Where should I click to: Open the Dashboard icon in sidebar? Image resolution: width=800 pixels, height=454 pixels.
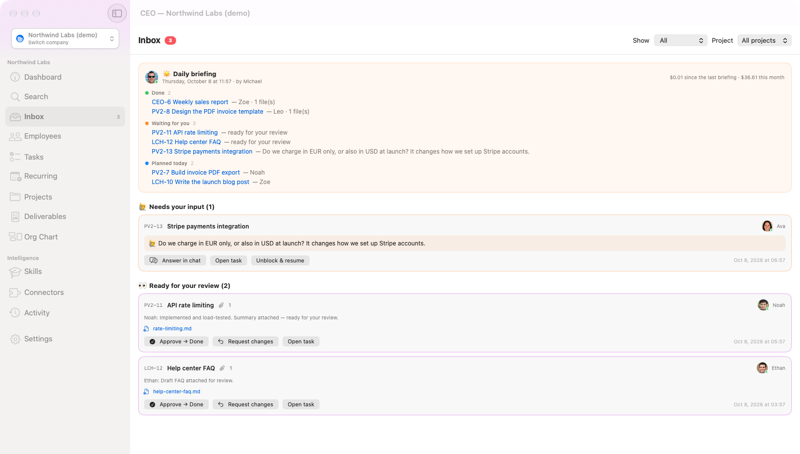coord(15,77)
